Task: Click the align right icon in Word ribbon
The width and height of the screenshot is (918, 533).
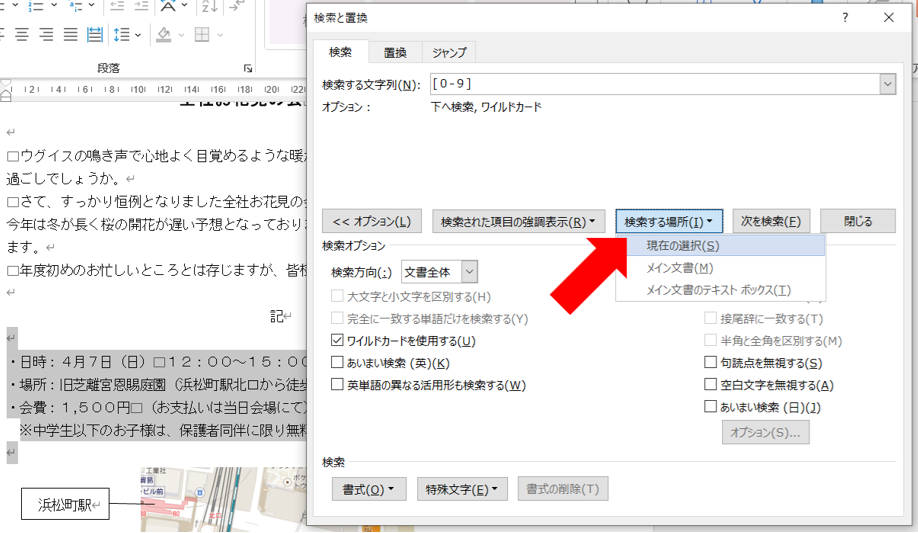Action: 46,35
